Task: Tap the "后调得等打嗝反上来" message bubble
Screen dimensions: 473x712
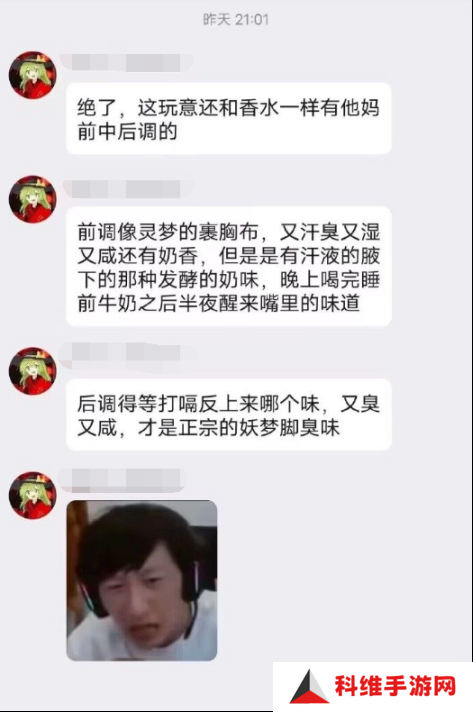Action: pyautogui.click(x=229, y=415)
